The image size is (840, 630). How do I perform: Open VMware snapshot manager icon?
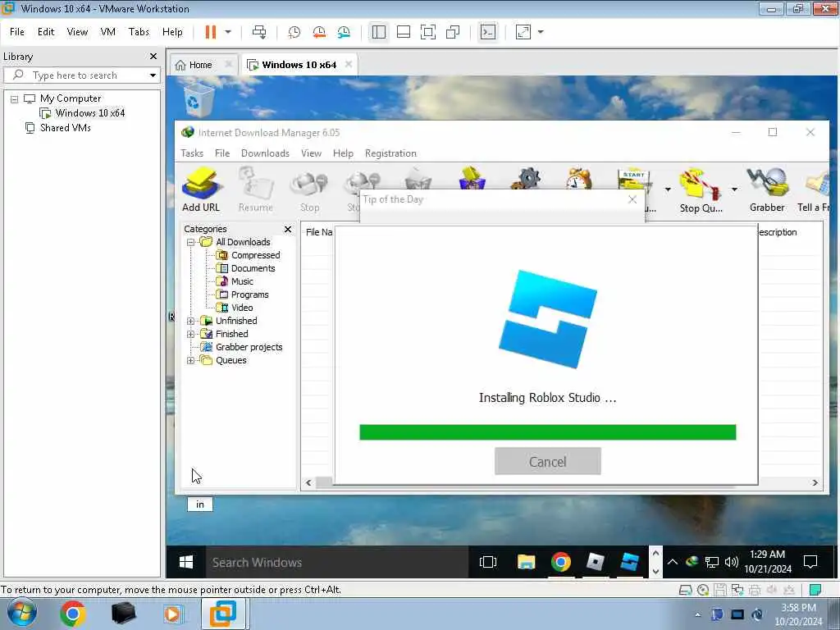click(344, 32)
